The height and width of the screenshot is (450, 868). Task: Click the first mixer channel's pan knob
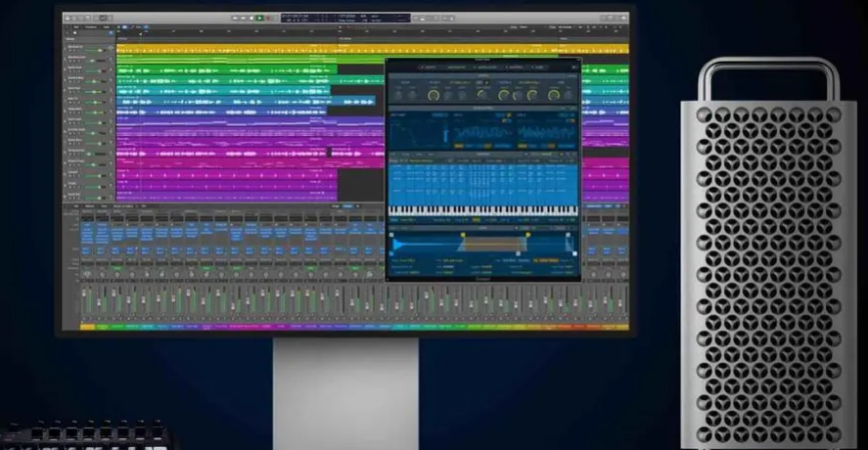(86, 275)
